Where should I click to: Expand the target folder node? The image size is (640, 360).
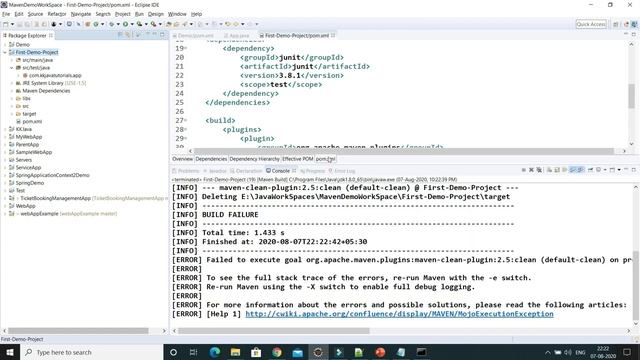12,114
